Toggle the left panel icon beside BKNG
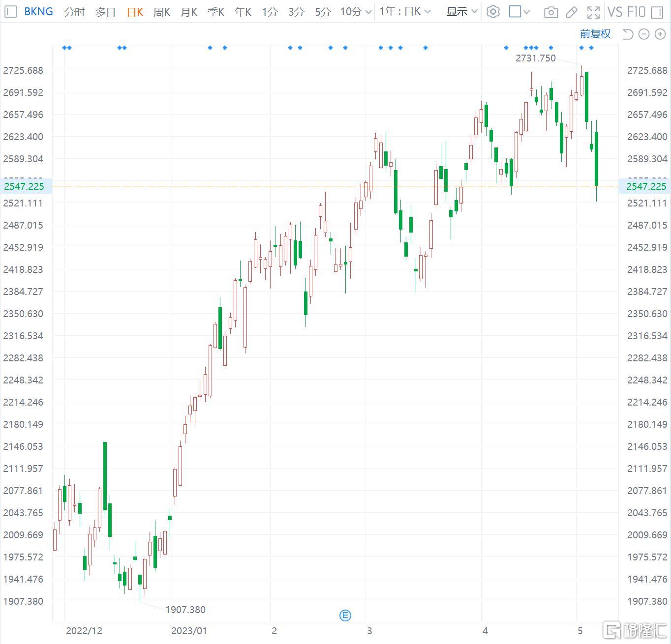 [11, 12]
